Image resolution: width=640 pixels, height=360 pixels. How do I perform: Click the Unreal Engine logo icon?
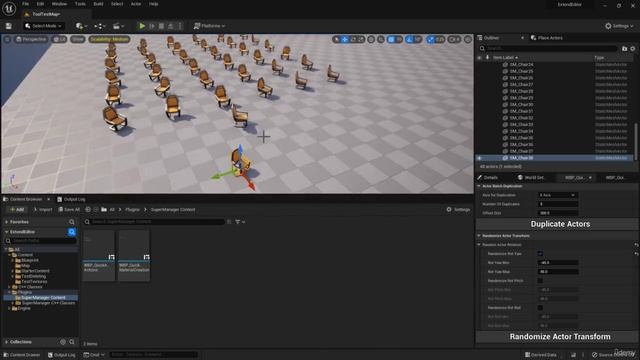click(x=9, y=8)
